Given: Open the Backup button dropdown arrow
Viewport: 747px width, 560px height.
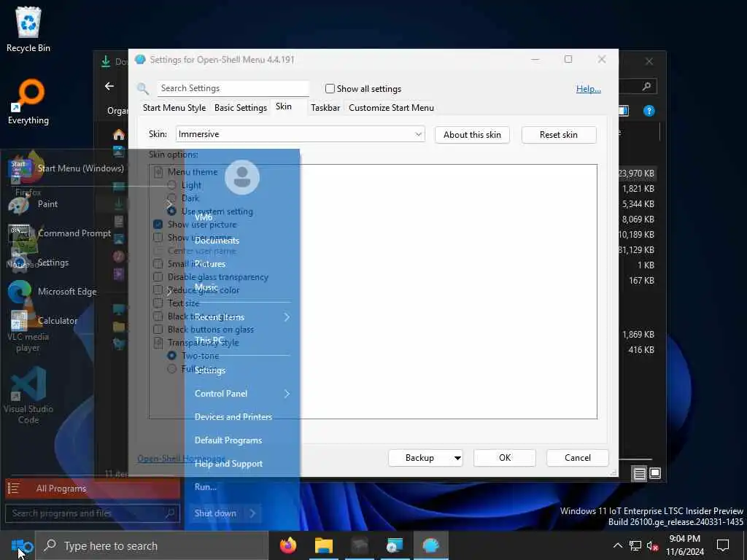Looking at the screenshot, I should click(x=457, y=458).
